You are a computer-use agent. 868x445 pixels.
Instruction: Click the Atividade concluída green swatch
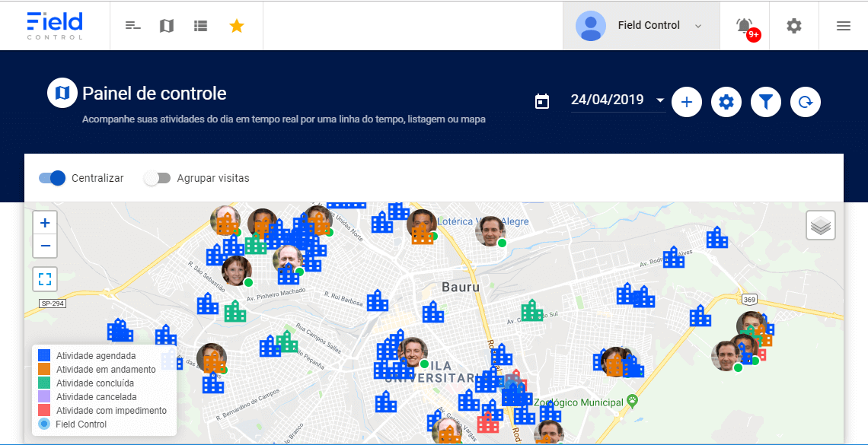pyautogui.click(x=44, y=383)
